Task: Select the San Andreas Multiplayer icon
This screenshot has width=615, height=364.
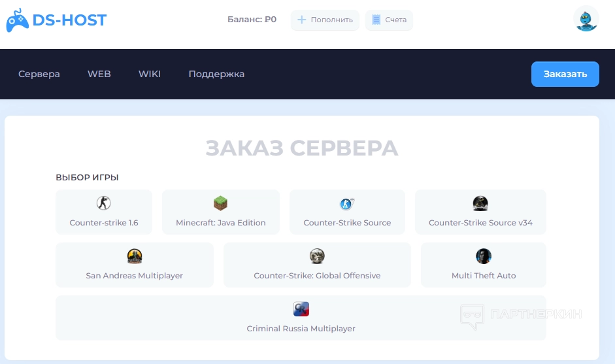Action: coord(135,256)
